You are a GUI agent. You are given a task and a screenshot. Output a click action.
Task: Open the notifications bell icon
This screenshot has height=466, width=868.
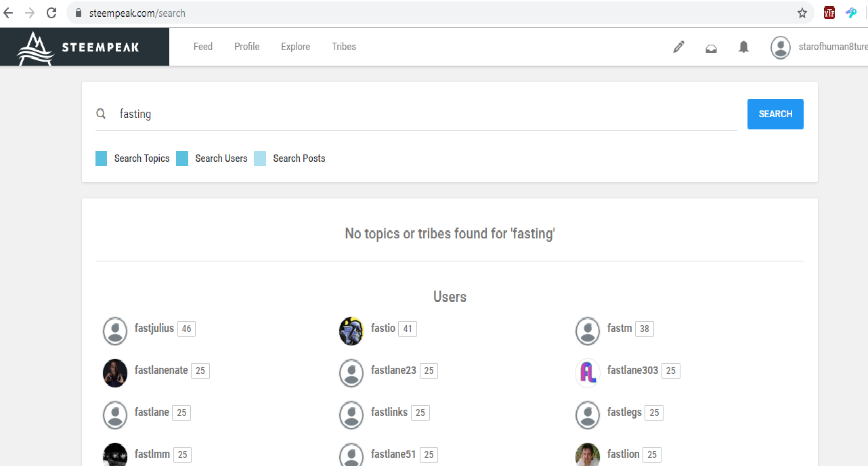tap(743, 47)
